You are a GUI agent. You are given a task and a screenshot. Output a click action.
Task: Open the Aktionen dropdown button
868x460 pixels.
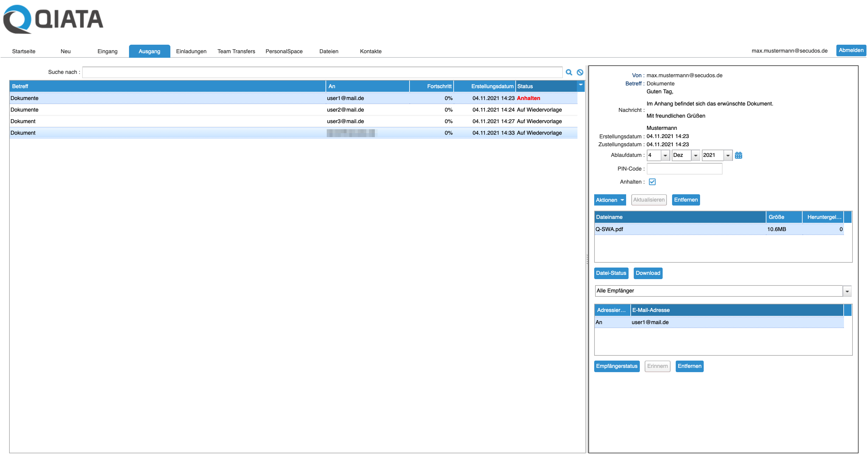coord(610,200)
